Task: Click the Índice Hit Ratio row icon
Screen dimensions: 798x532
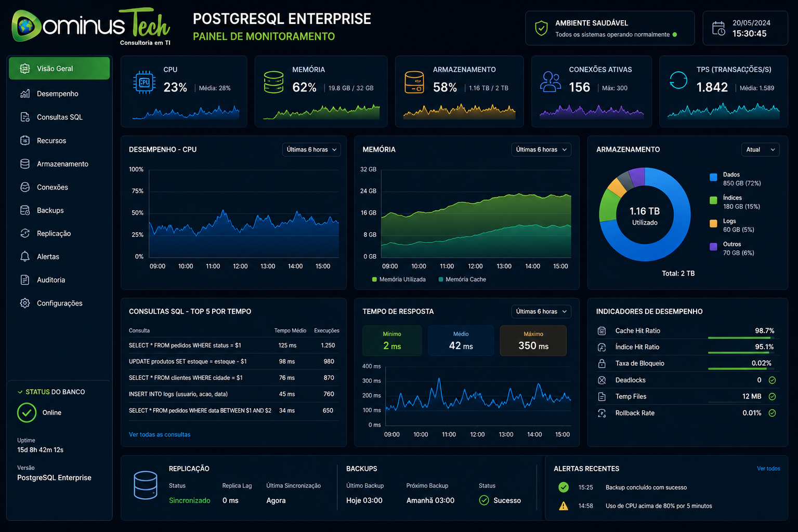Action: click(601, 347)
